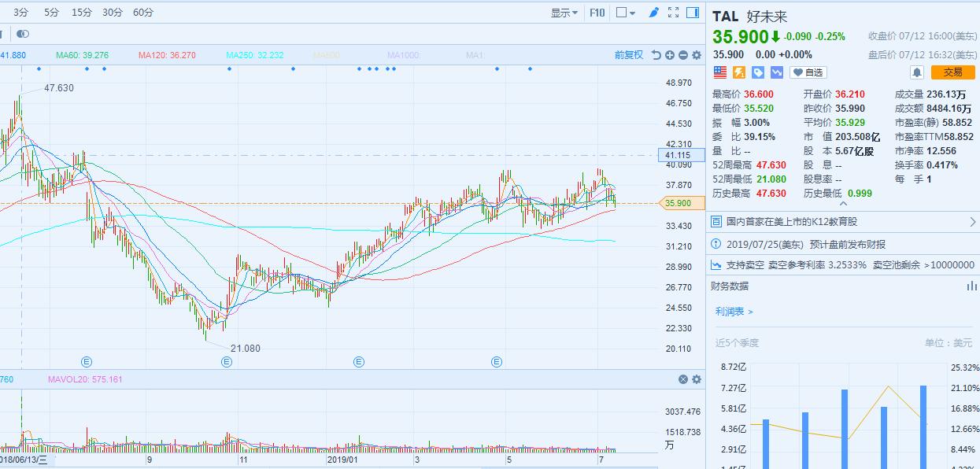Open the chart layout dropdown
980x469 pixels.
[x=626, y=13]
